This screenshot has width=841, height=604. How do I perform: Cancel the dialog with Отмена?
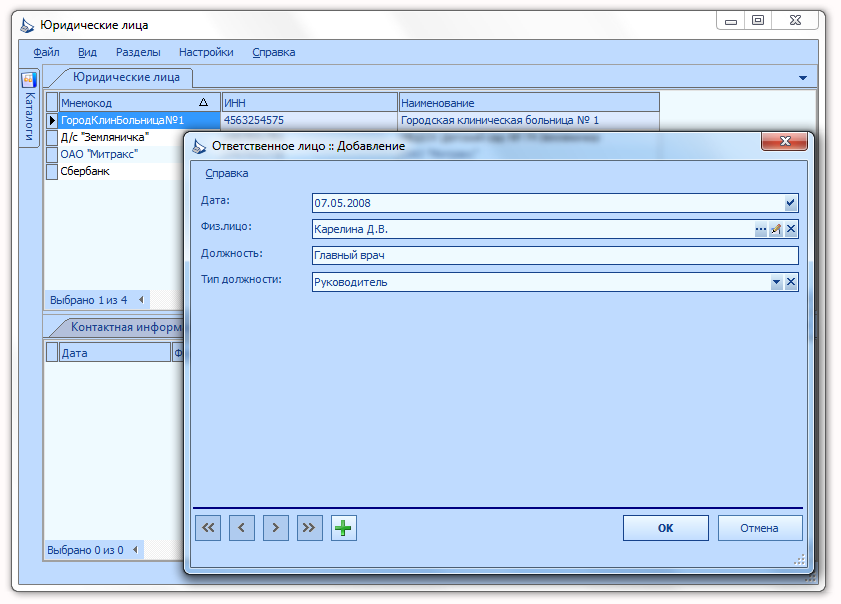pyautogui.click(x=759, y=528)
